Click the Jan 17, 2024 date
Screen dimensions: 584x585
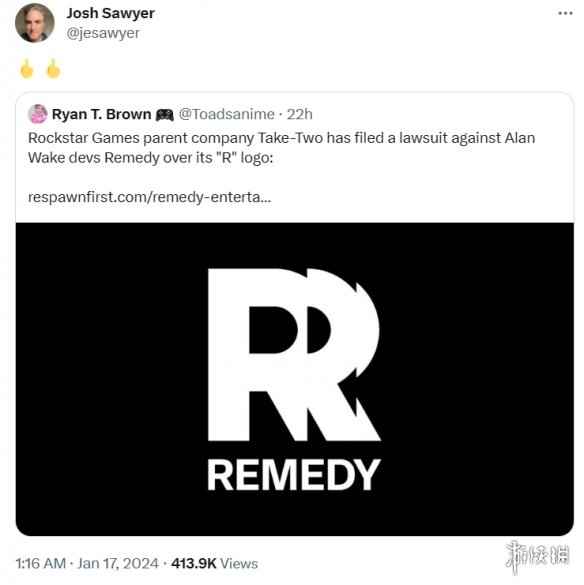click(x=118, y=563)
